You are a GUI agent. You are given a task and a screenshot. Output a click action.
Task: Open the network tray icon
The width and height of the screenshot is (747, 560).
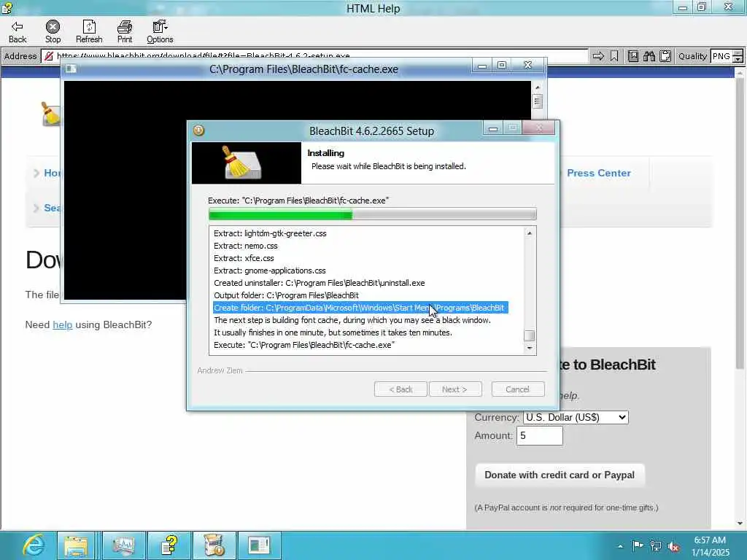[x=656, y=546]
